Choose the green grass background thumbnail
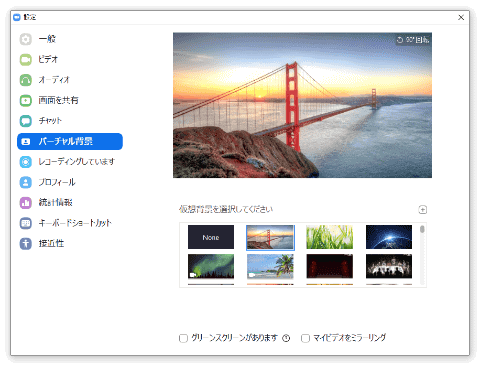 (329, 237)
